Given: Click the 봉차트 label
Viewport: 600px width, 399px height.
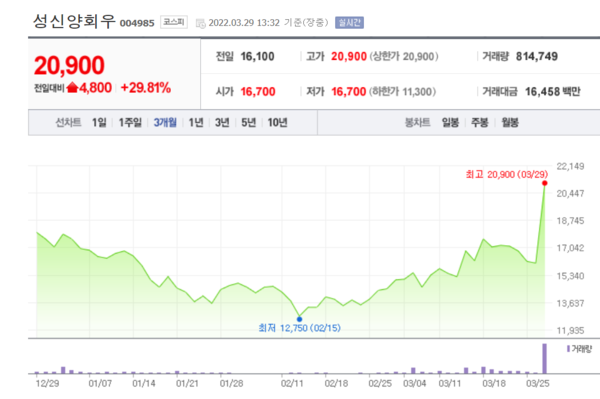Looking at the screenshot, I should (x=417, y=122).
